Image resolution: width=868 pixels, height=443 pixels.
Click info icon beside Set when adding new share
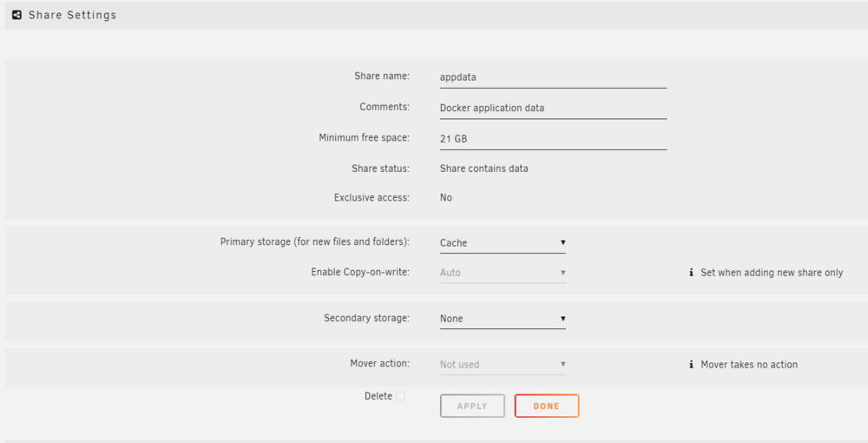[x=691, y=273]
